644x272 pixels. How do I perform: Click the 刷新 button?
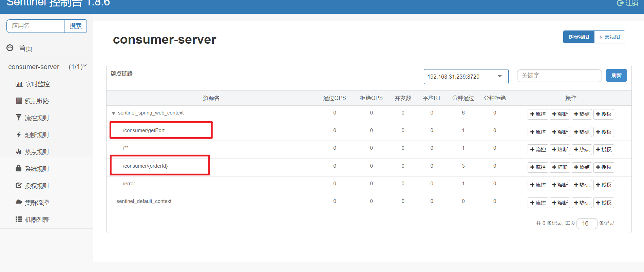(x=616, y=75)
